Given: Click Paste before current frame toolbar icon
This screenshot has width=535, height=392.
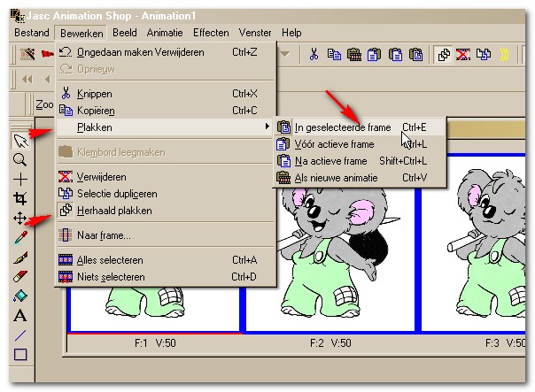Looking at the screenshot, I should point(374,55).
